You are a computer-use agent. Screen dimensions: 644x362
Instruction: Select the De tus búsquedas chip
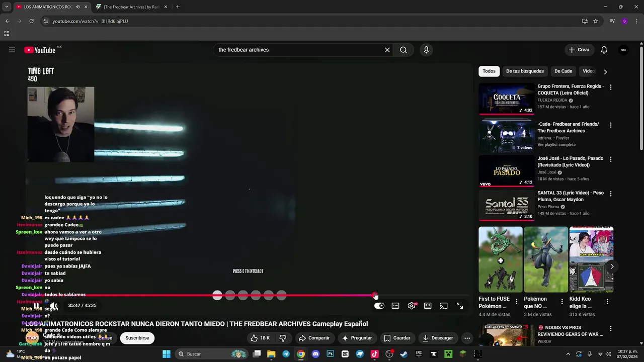tap(525, 71)
